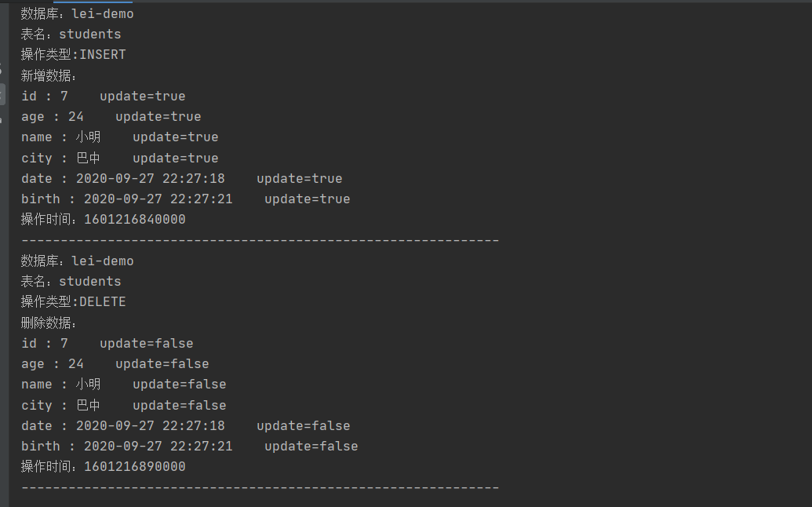The image size is (812, 507).
Task: Click the 删除数据 heading line
Action: click(49, 323)
